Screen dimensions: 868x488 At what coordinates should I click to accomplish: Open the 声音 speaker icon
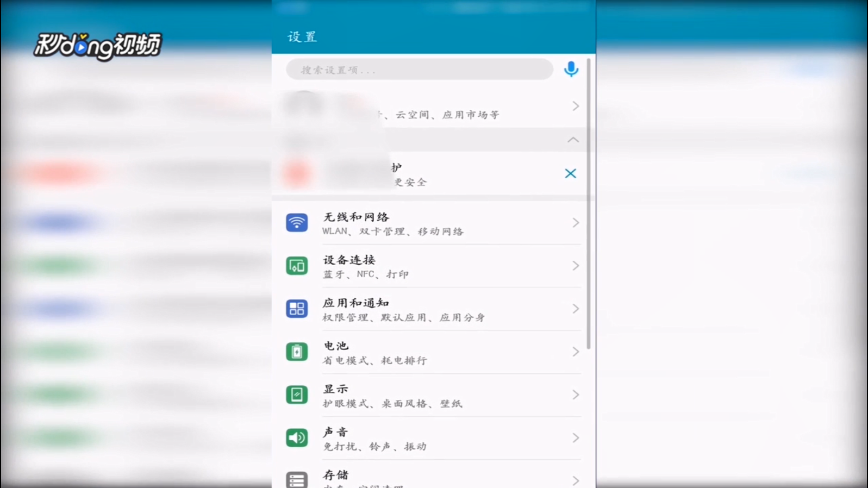point(297,437)
